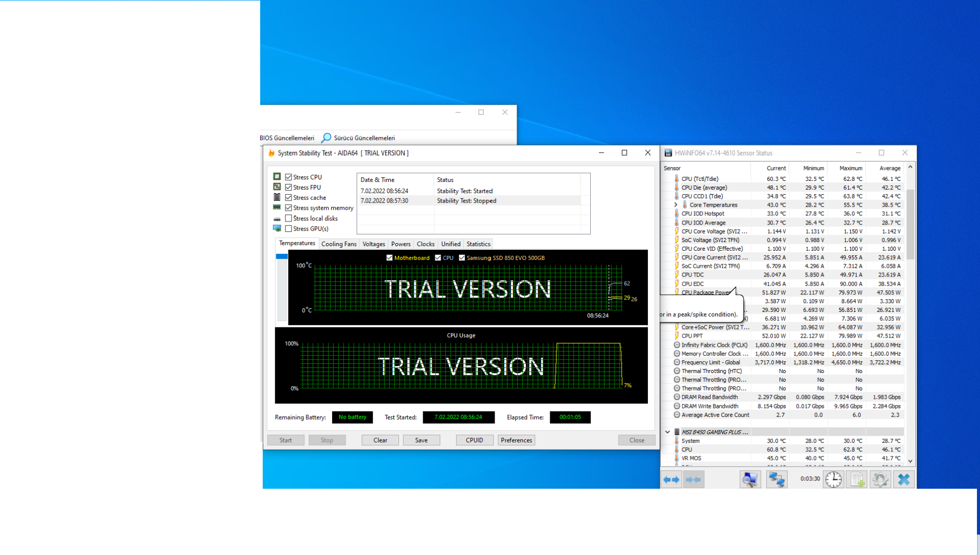980x555 pixels.
Task: Click the HWiNFO64 title bar app icon
Action: [668, 153]
